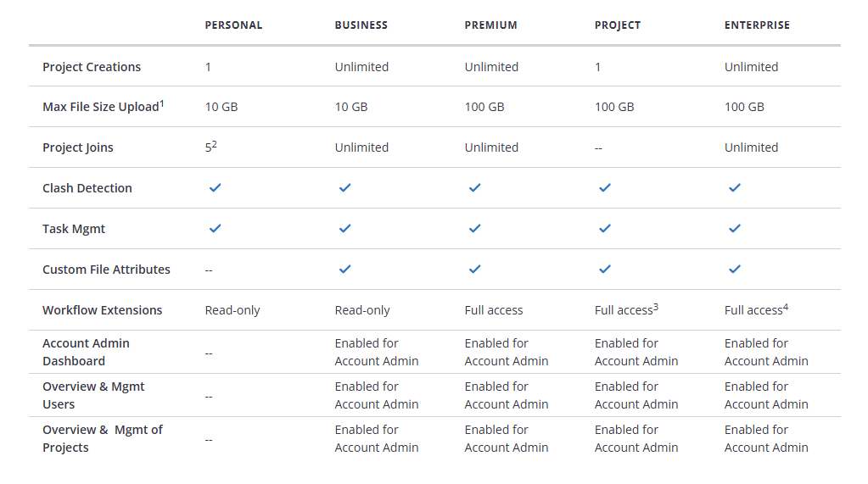This screenshot has width=868, height=484.
Task: Click the Custom File Attributes checkmark under Business
Action: point(344,270)
